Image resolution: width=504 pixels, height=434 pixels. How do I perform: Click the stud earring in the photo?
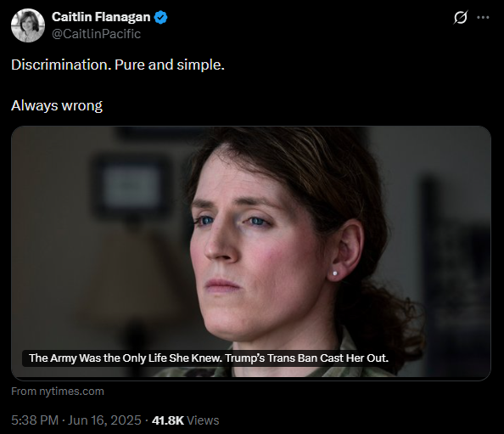click(x=335, y=273)
